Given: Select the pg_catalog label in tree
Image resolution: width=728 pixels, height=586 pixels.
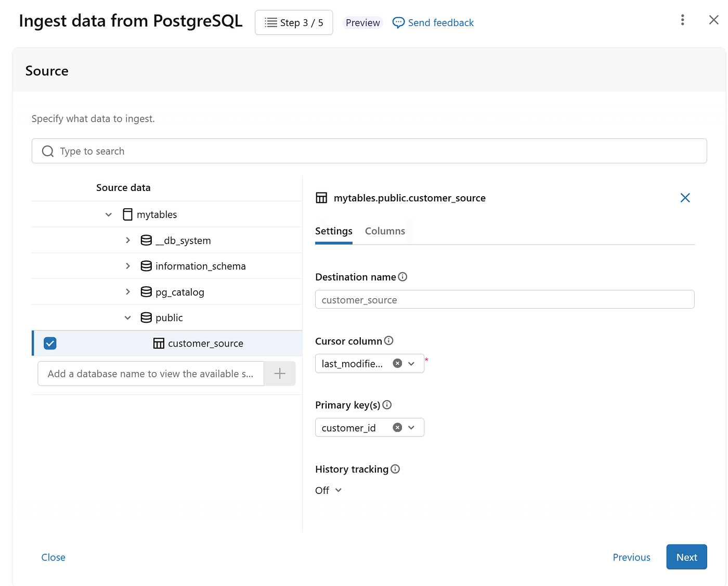Looking at the screenshot, I should pyautogui.click(x=180, y=292).
